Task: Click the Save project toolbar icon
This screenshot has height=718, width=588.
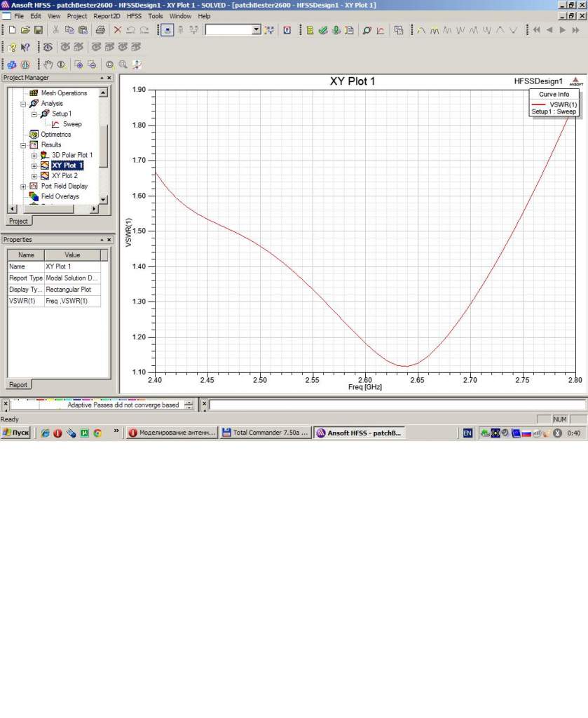Action: [39, 30]
